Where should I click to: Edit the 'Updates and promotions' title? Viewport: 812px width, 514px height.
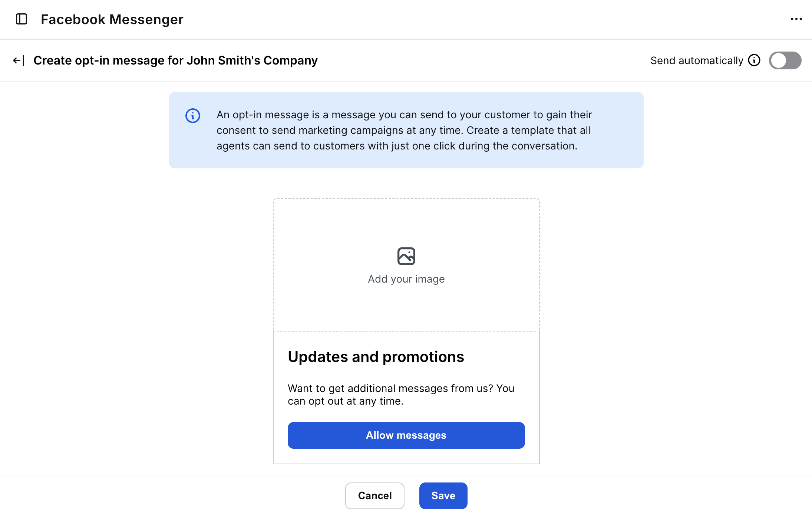(376, 357)
